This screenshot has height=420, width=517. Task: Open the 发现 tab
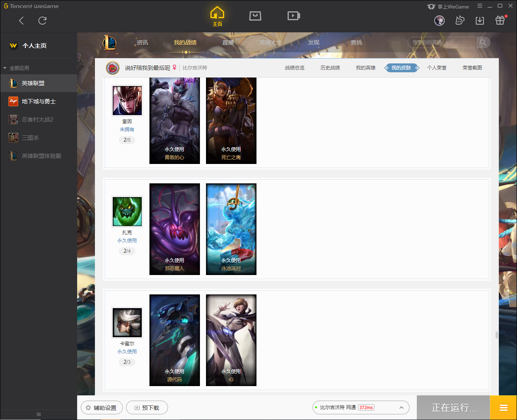point(313,42)
